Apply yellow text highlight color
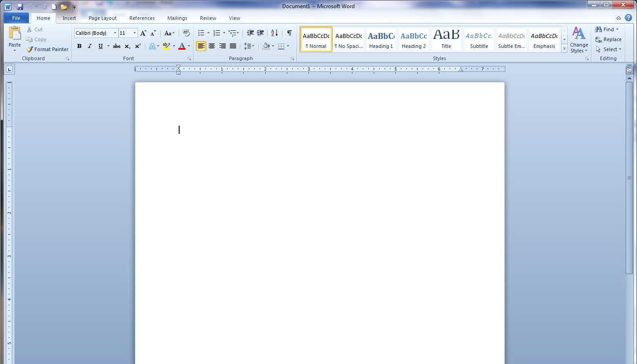 166,46
